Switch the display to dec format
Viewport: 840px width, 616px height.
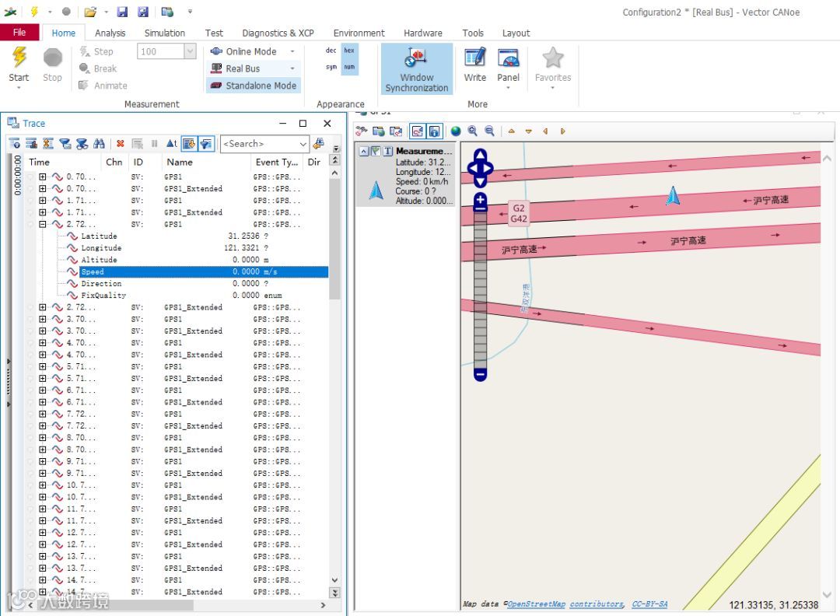[331, 51]
